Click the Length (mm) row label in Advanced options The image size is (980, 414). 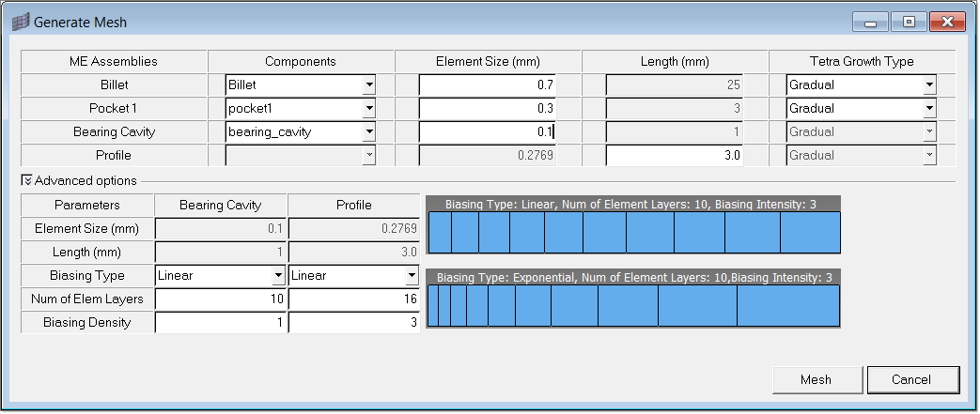(86, 253)
